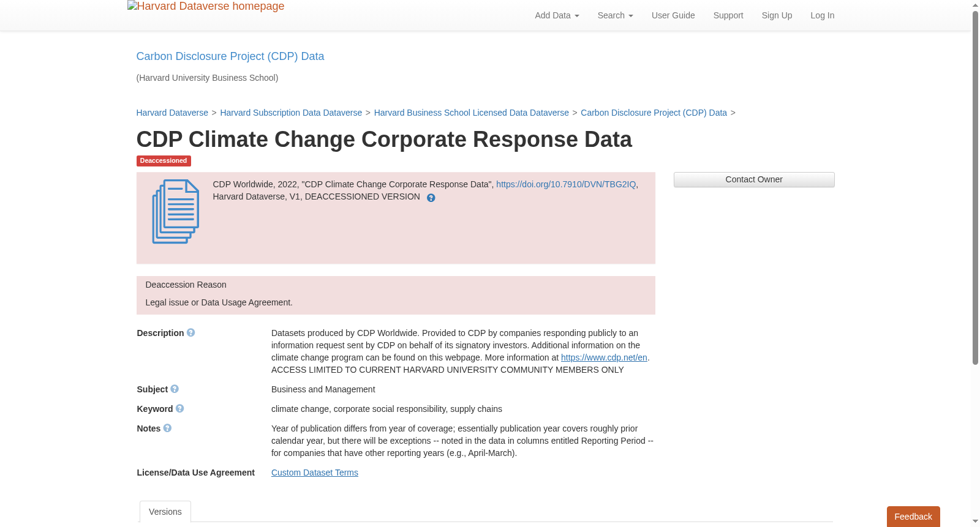Screen dimensions: 980x527
Task: Click '(Harvard University Business School)' affiliation text
Action: tap(207, 78)
